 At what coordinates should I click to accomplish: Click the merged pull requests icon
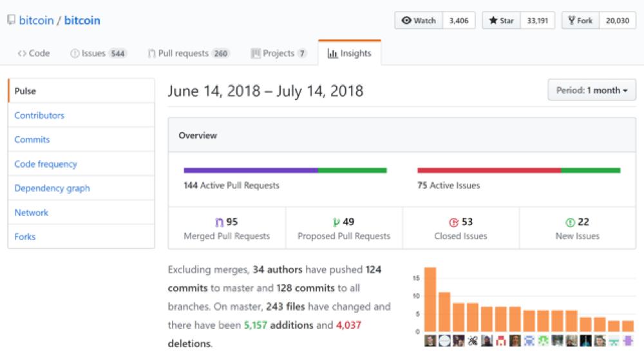click(219, 222)
